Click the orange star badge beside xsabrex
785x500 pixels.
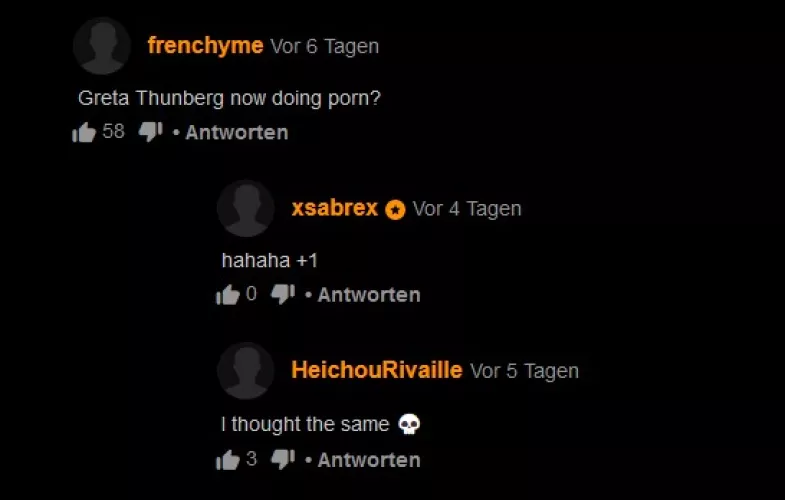[x=395, y=210]
